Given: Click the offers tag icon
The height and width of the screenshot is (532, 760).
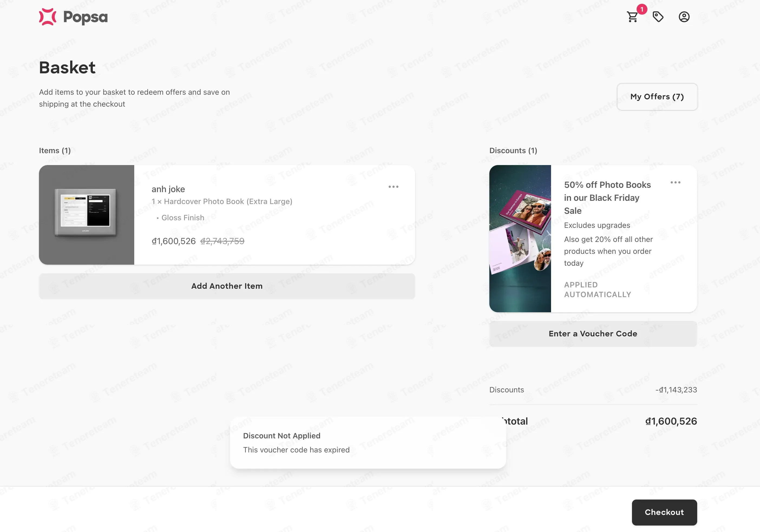Looking at the screenshot, I should pos(658,17).
